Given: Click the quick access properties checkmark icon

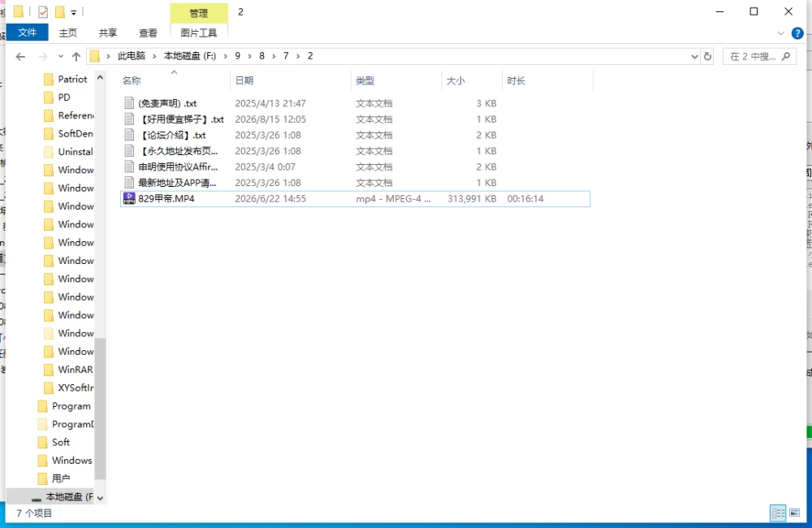Looking at the screenshot, I should (43, 11).
